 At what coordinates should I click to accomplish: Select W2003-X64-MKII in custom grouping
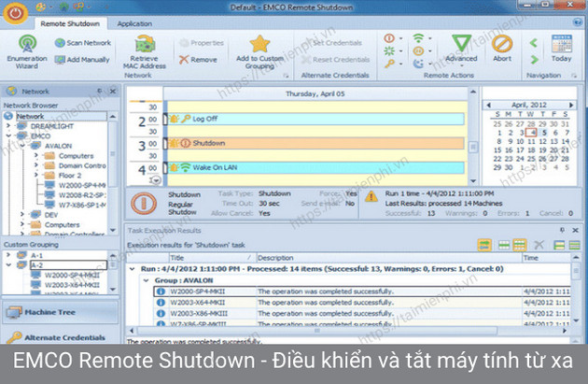[72, 285]
